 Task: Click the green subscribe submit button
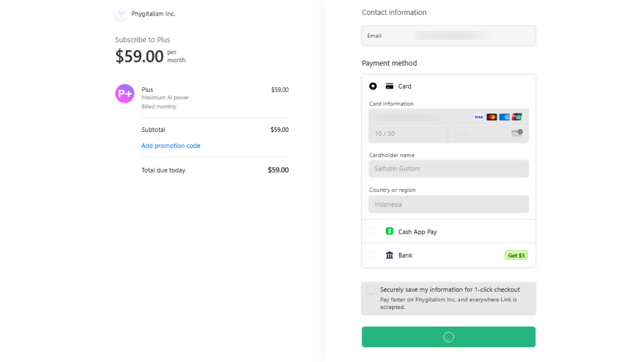(x=449, y=337)
